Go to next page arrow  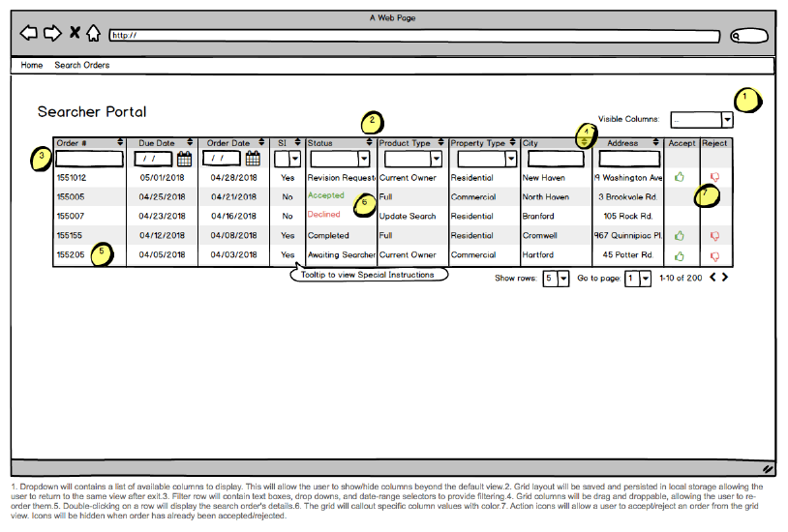[725, 278]
